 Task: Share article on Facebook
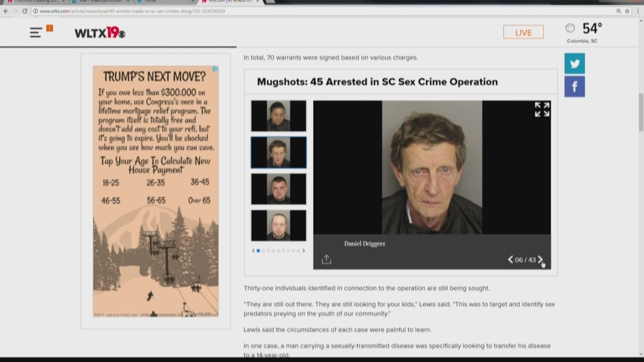coord(575,87)
